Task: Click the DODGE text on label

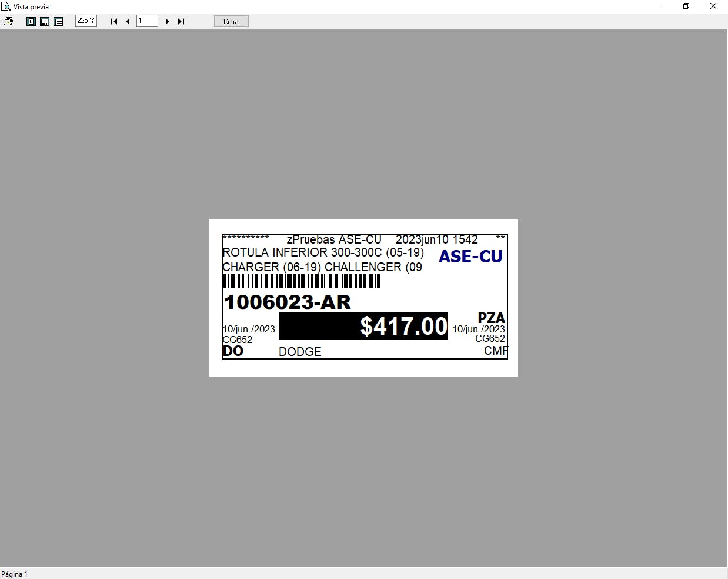Action: 300,352
